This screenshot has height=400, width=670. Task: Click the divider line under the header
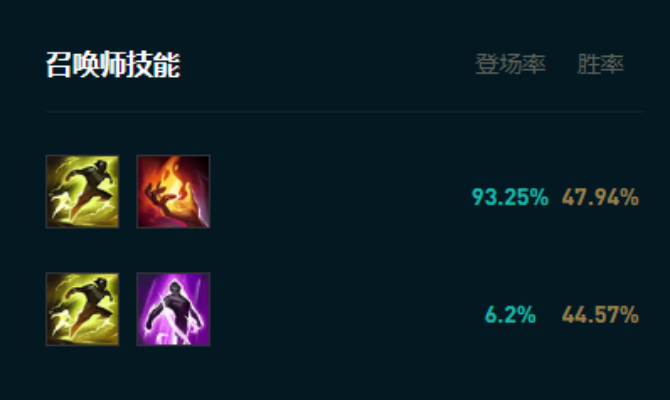pyautogui.click(x=345, y=112)
